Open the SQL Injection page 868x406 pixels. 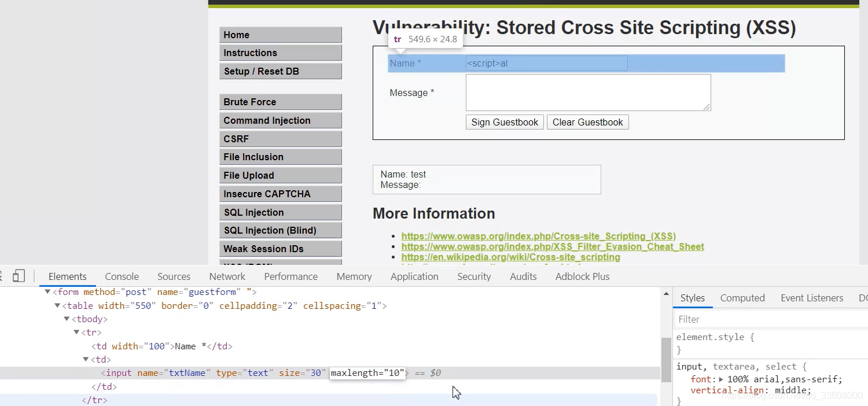point(280,212)
